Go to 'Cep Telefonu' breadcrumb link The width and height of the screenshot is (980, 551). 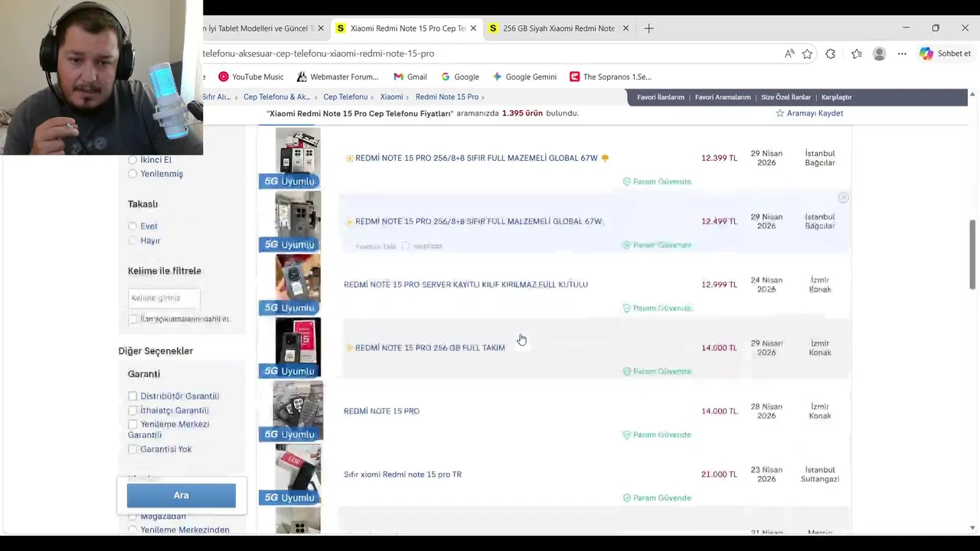pyautogui.click(x=345, y=97)
